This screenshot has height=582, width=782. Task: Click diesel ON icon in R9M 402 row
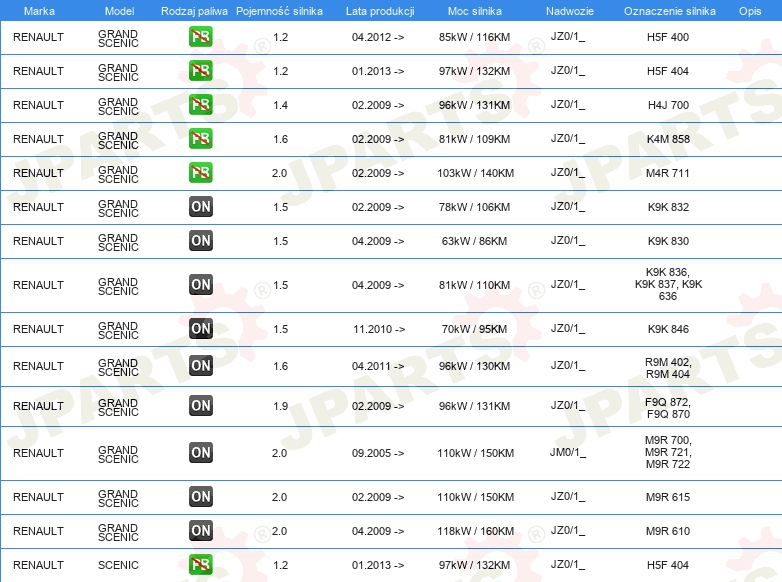(200, 366)
